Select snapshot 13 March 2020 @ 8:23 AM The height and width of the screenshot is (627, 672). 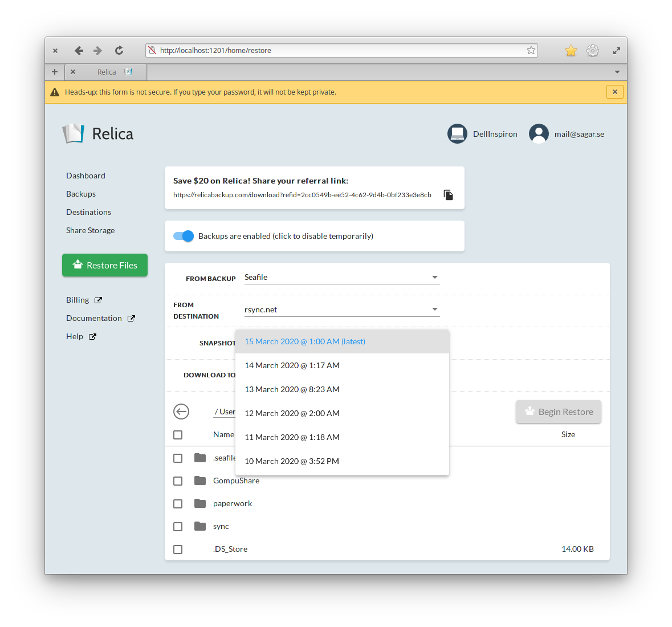point(292,389)
